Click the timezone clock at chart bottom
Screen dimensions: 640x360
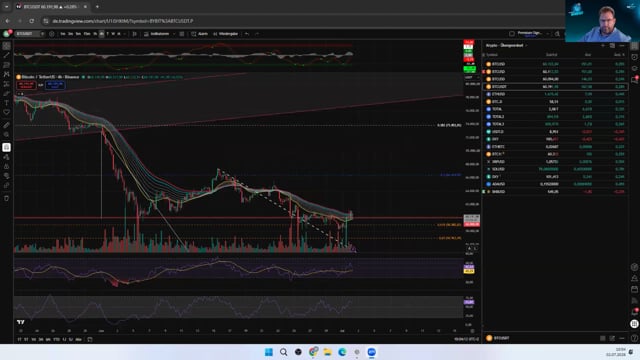pos(467,339)
